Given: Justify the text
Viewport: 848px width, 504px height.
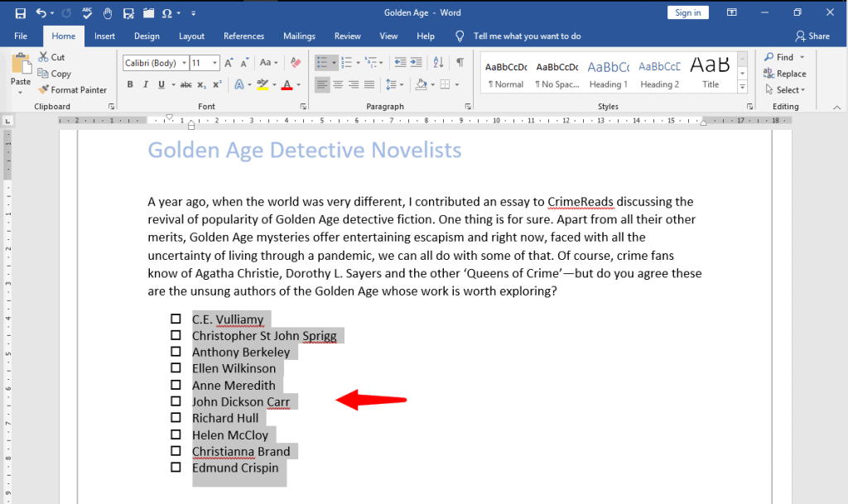Looking at the screenshot, I should (369, 84).
